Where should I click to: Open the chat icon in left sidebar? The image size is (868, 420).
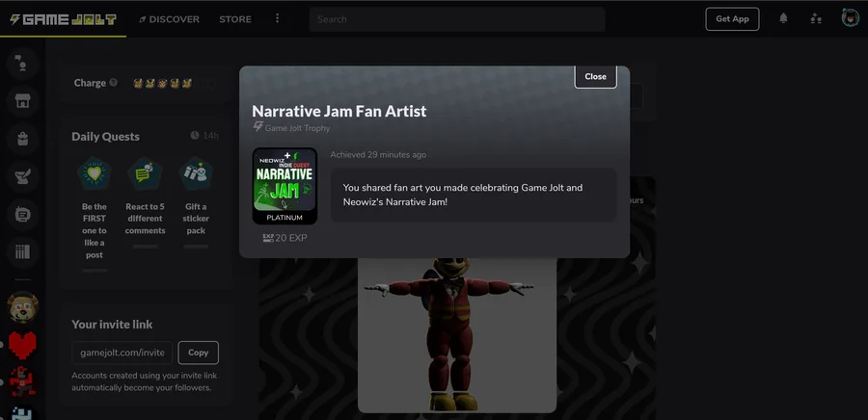pos(22,64)
